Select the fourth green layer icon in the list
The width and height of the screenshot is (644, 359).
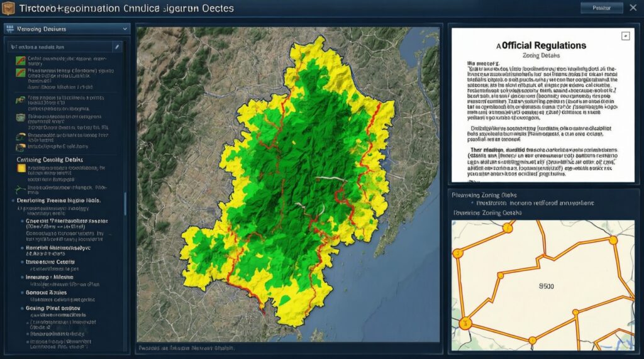pyautogui.click(x=20, y=116)
